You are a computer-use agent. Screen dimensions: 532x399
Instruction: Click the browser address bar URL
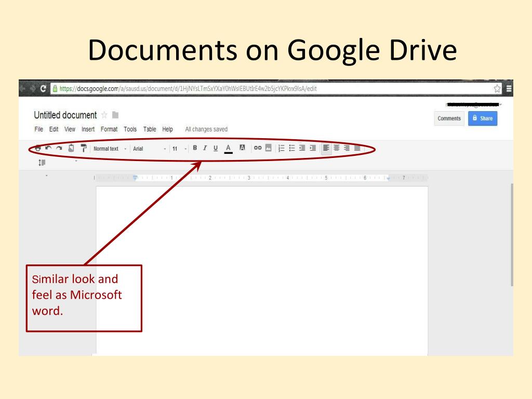click(188, 88)
